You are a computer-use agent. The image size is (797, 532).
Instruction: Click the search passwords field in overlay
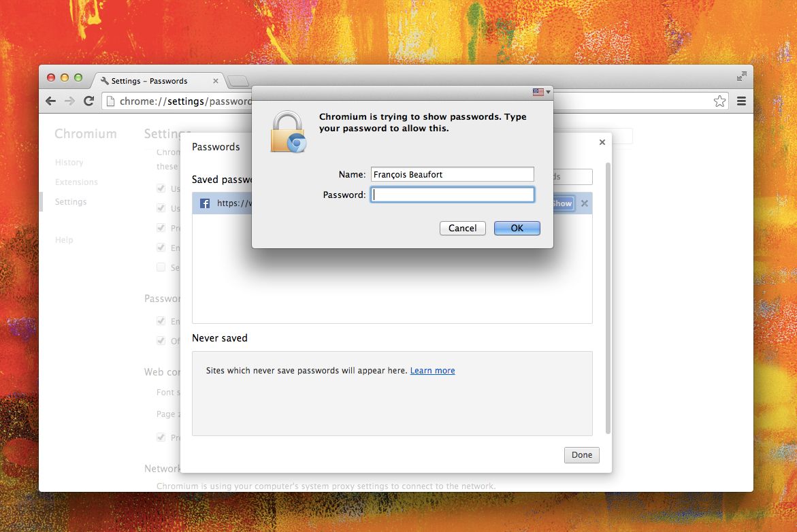(x=572, y=176)
